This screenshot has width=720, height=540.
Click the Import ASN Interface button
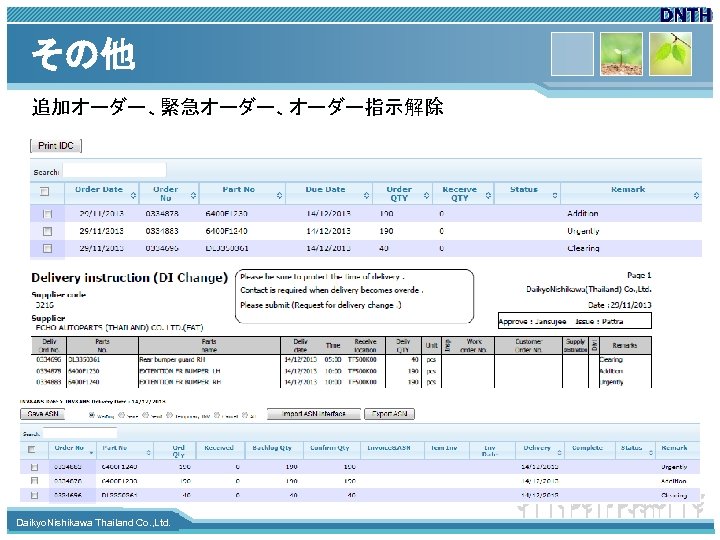point(314,414)
